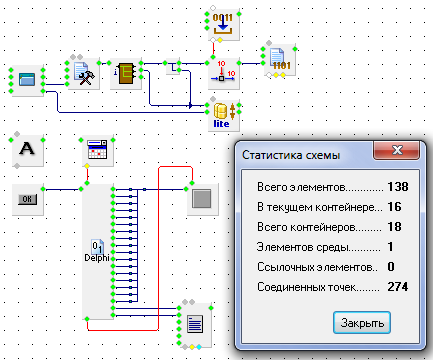
Task: Click the Закрыть button
Action: (x=362, y=323)
